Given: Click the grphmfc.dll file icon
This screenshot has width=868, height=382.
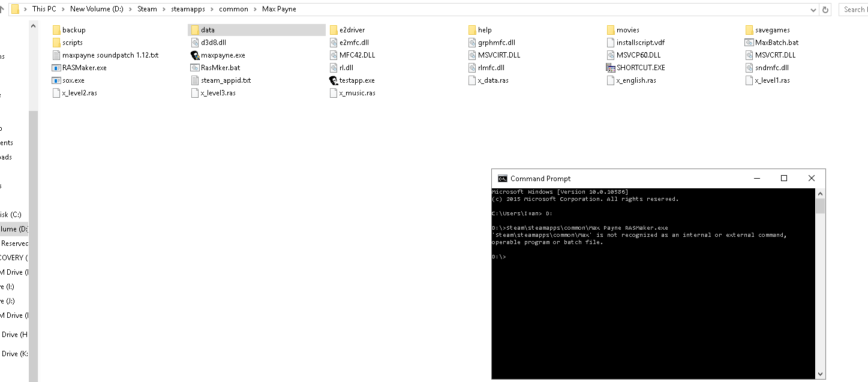Looking at the screenshot, I should click(472, 43).
